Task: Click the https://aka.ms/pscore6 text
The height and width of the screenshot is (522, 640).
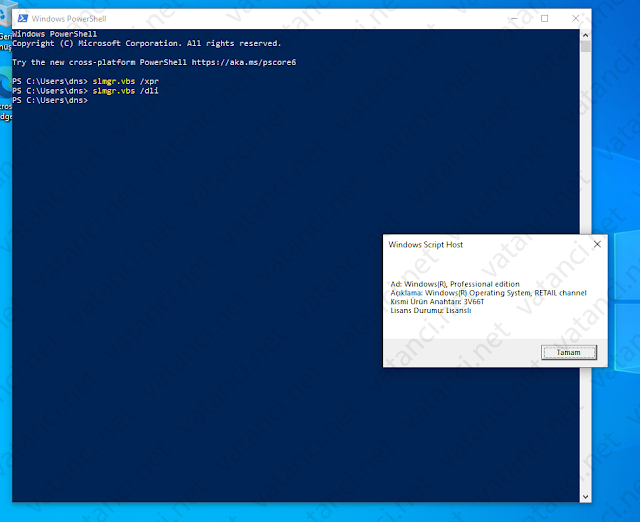Action: pos(244,62)
